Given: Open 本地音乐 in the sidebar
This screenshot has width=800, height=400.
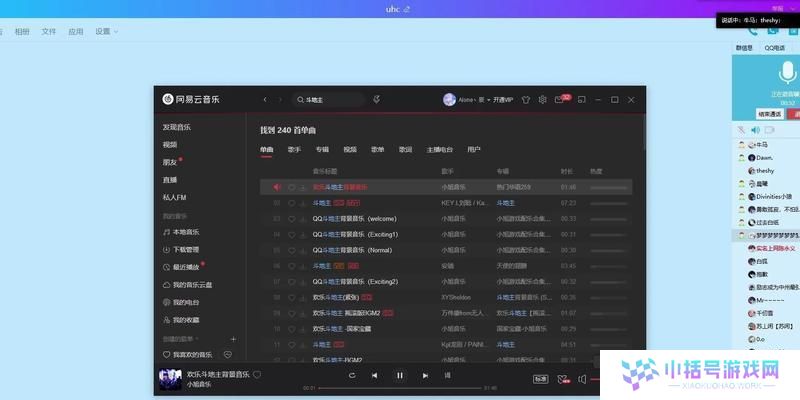Looking at the screenshot, I should (181, 232).
